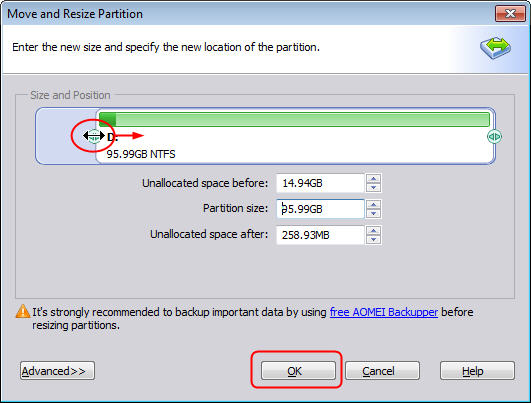Click the right partition resize handle
Image resolution: width=531 pixels, height=403 pixels.
coord(494,136)
